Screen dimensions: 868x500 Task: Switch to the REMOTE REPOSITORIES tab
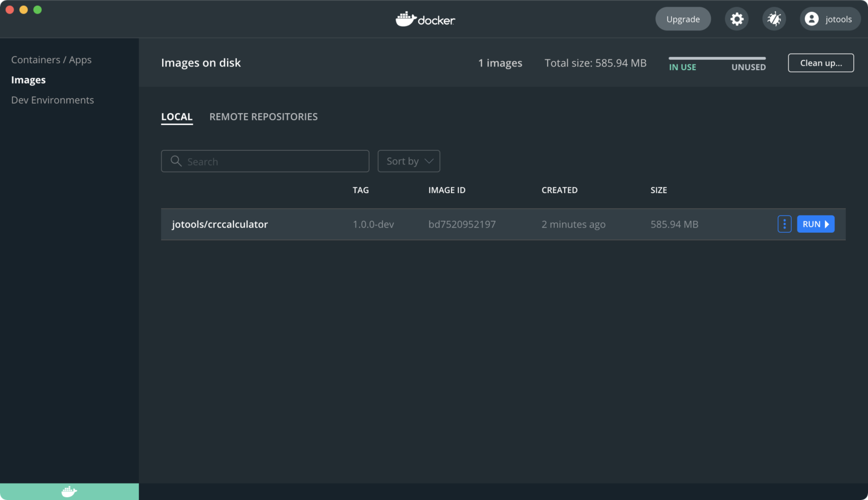(263, 116)
